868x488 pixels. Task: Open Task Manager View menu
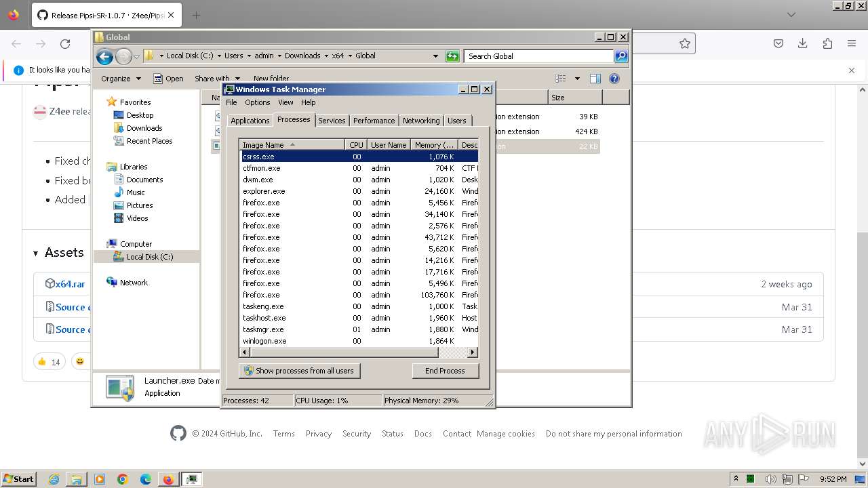(x=285, y=102)
